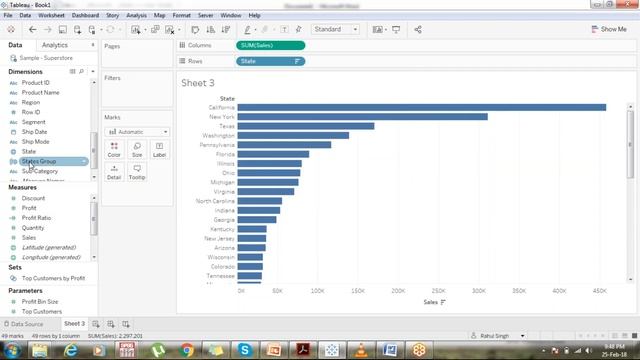Open Google Chrome from the taskbar
The height and width of the screenshot is (360, 640).
tap(187, 350)
